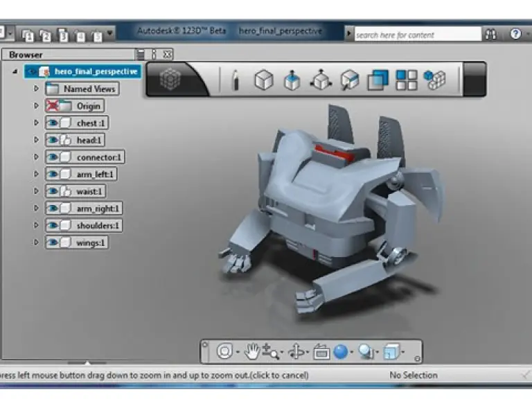Select shoulders:1 in the browser tree
Viewport: 532px width, 399px height.
[98, 226]
